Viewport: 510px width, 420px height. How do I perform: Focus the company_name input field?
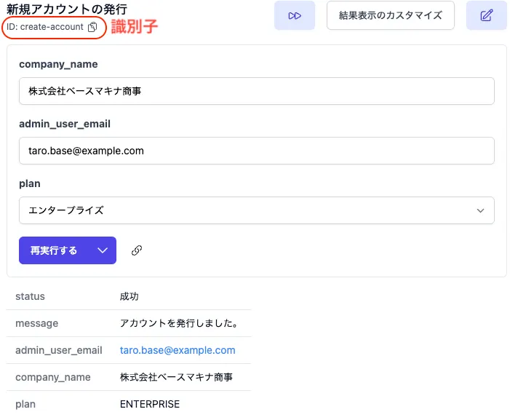point(257,91)
